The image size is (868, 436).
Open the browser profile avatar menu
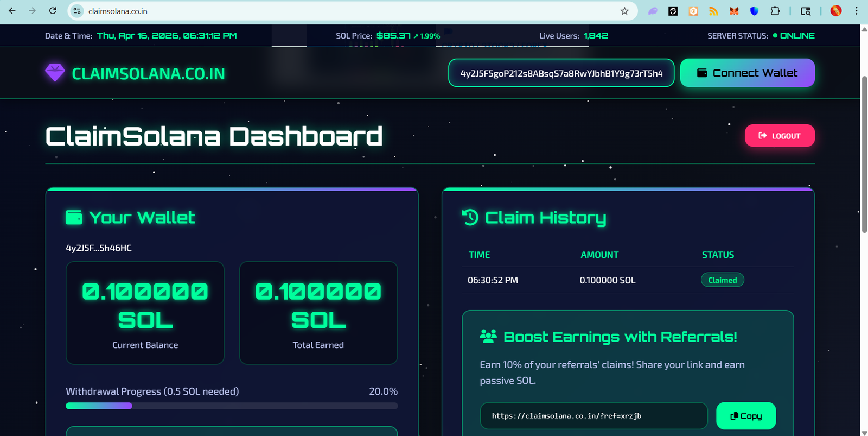(835, 11)
